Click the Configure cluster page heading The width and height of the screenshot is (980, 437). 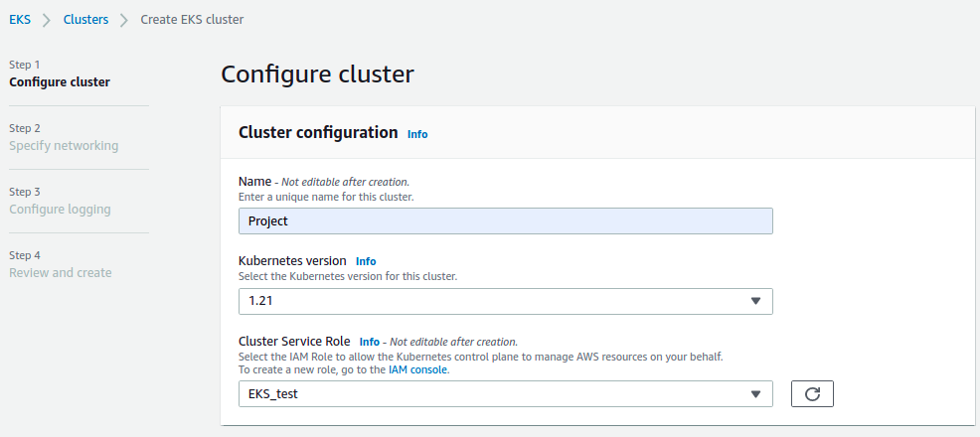(x=317, y=73)
